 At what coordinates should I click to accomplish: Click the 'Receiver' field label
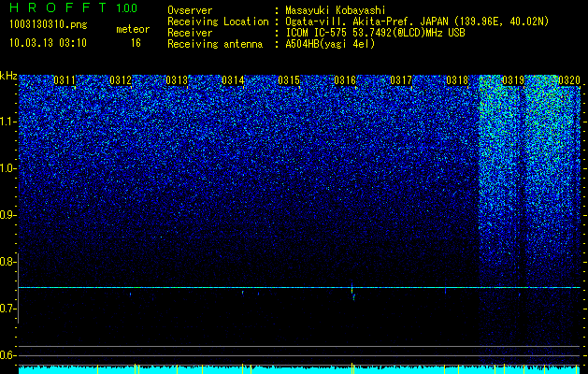point(190,33)
